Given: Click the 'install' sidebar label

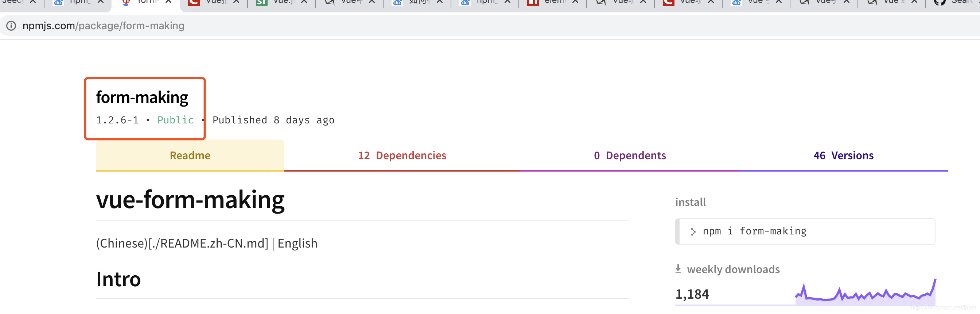Looking at the screenshot, I should pos(690,202).
